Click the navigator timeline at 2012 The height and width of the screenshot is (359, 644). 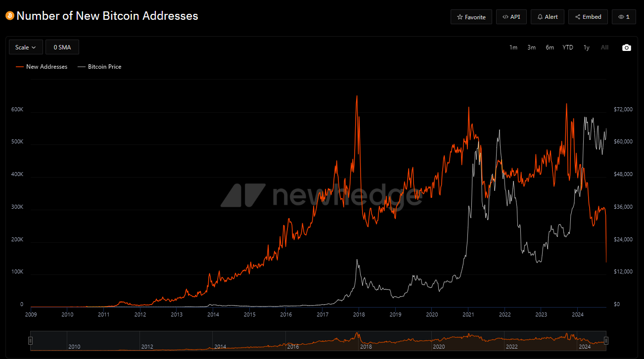pos(147,347)
